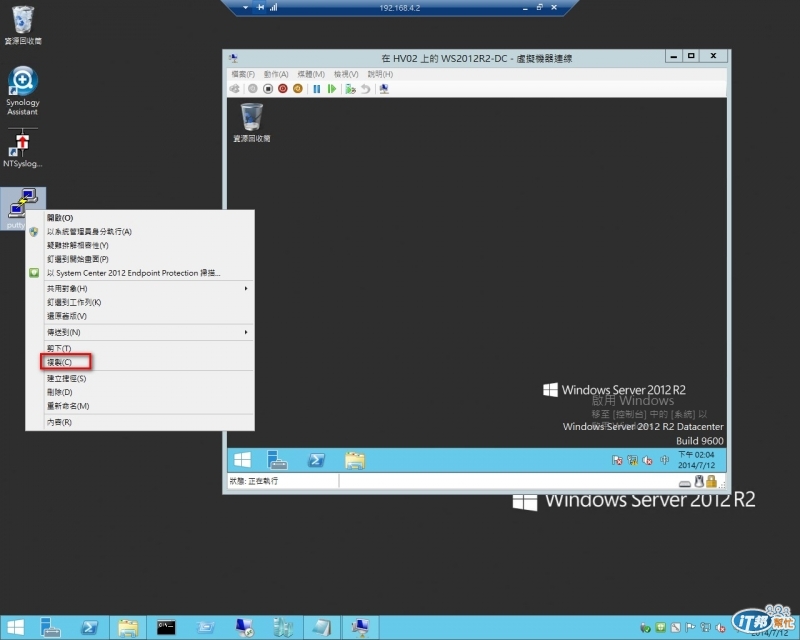
Task: Choose 疑難排解相容性(Y) in context menu
Action: click(140, 245)
